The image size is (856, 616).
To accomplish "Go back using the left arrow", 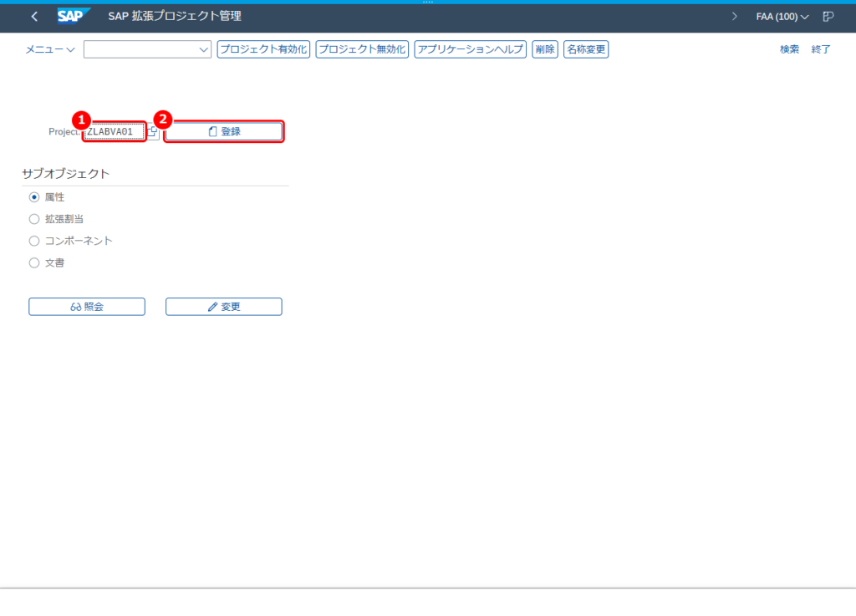I will click(34, 17).
